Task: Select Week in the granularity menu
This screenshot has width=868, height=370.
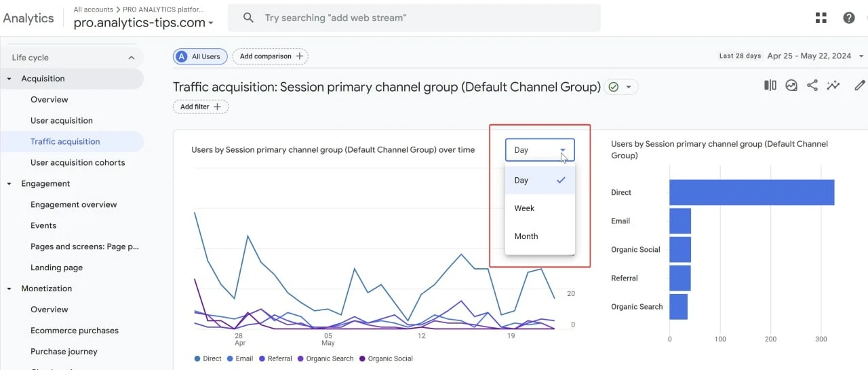Action: click(x=540, y=208)
